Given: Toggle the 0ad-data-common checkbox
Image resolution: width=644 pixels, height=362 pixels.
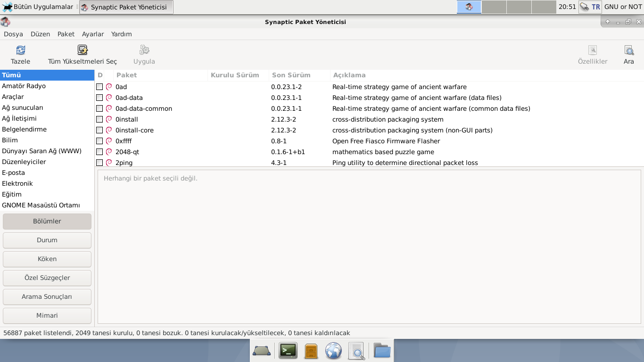Looking at the screenshot, I should tap(99, 108).
